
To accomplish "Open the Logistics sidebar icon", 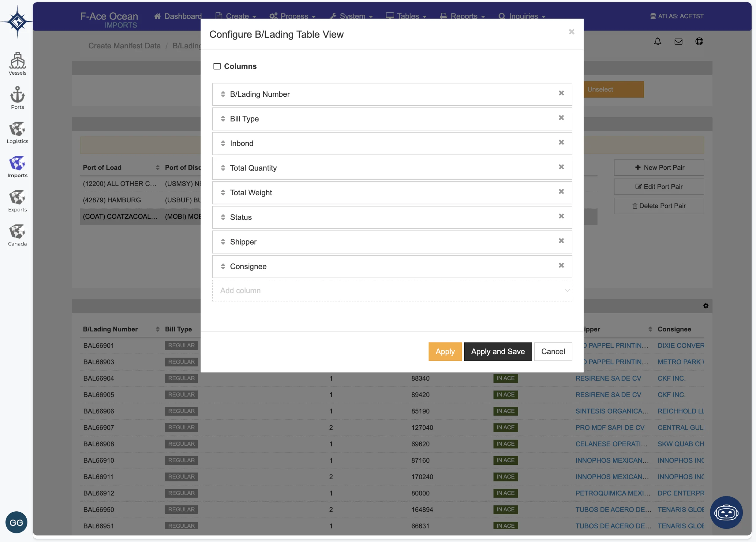I will pos(17,132).
